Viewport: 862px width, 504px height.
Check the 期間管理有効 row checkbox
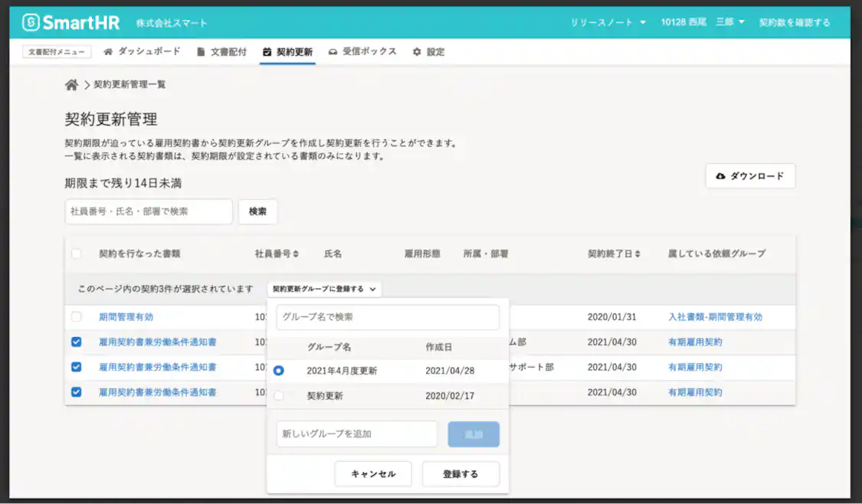pos(76,316)
